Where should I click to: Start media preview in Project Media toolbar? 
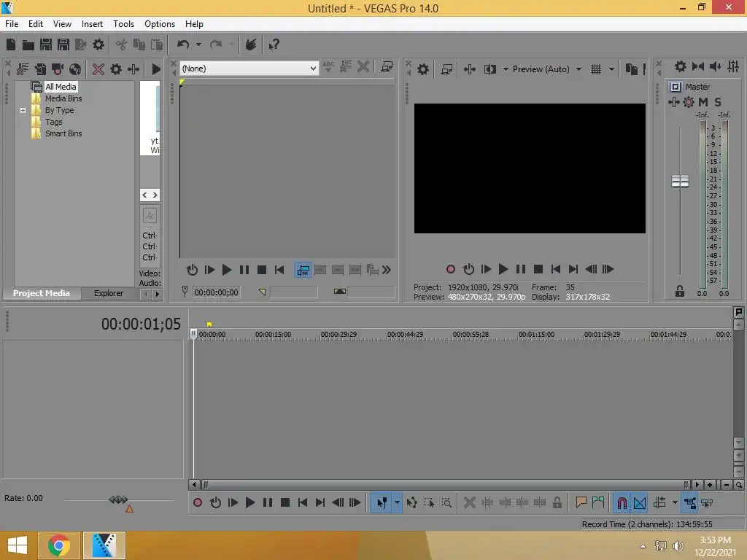click(x=156, y=69)
